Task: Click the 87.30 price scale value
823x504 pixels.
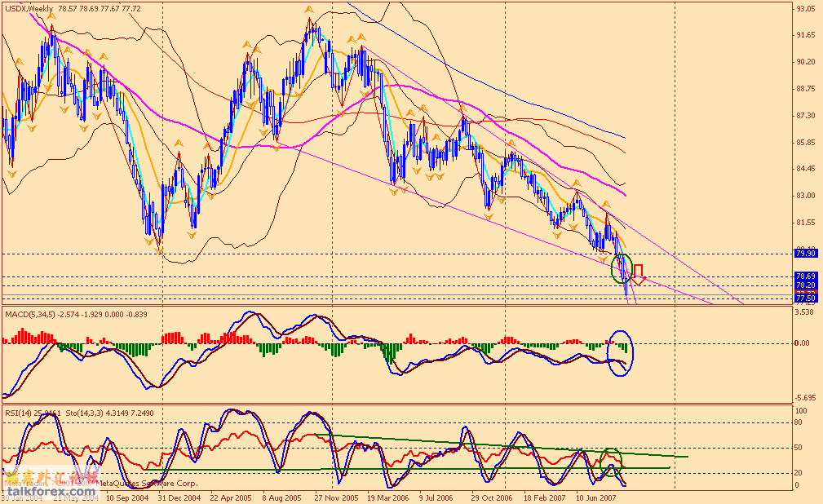Action: point(806,116)
